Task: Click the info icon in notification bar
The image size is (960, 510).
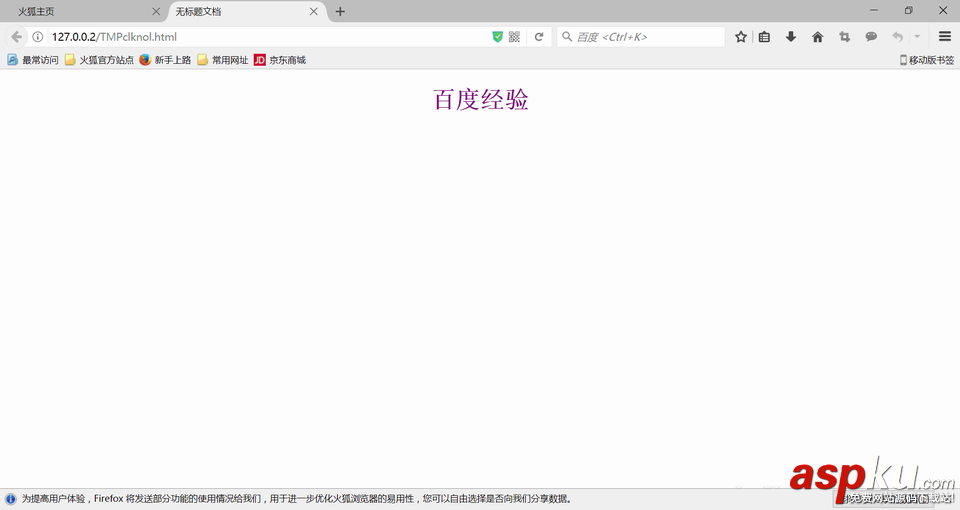Action: tap(10, 499)
